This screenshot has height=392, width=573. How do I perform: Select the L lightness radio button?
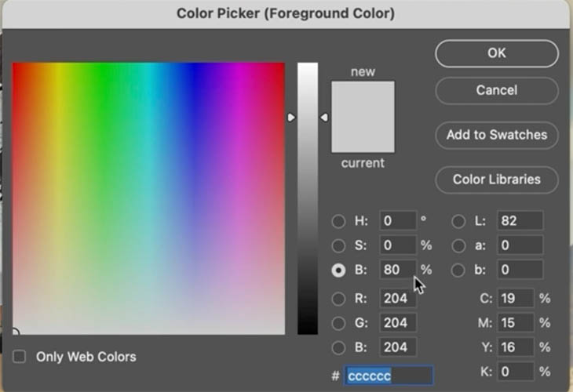pos(458,221)
